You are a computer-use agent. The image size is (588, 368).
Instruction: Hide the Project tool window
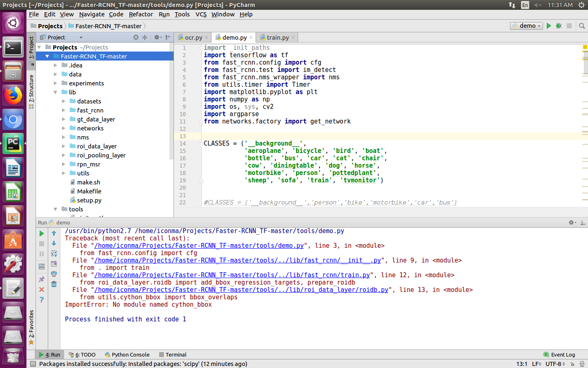click(x=168, y=37)
